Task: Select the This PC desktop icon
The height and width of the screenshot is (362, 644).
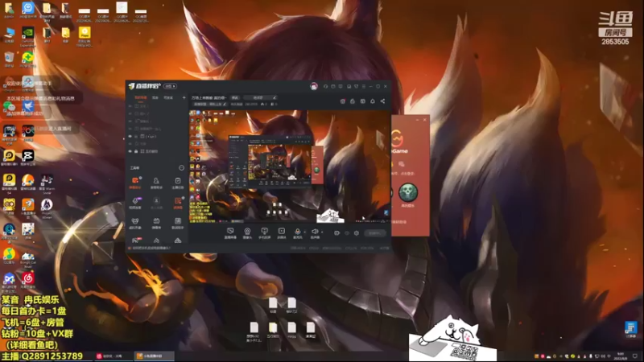Action: 9,36
